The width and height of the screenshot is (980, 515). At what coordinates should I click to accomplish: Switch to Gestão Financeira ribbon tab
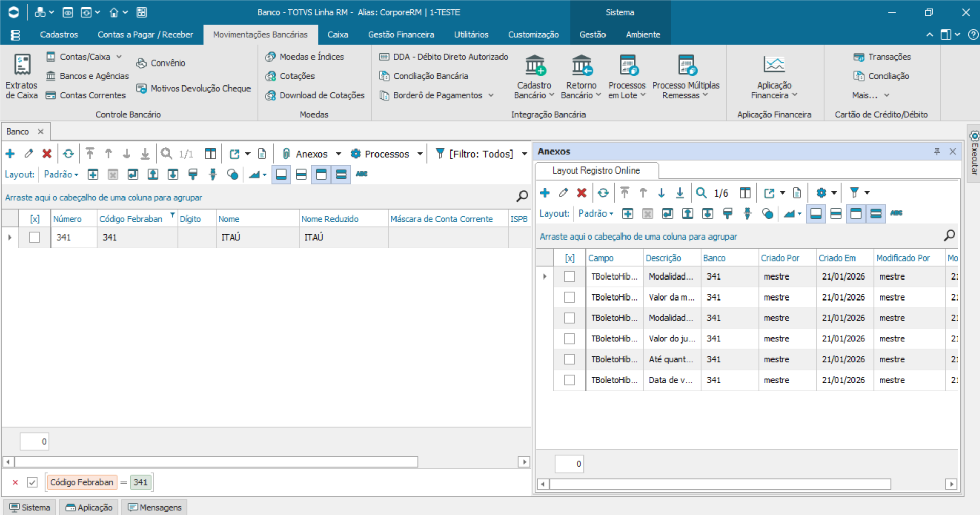click(401, 35)
